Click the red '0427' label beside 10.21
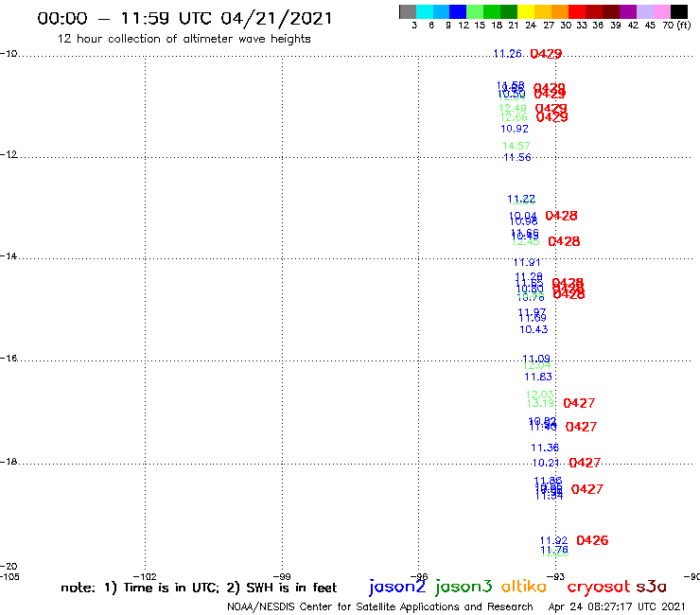The width and height of the screenshot is (700, 615). pyautogui.click(x=585, y=463)
